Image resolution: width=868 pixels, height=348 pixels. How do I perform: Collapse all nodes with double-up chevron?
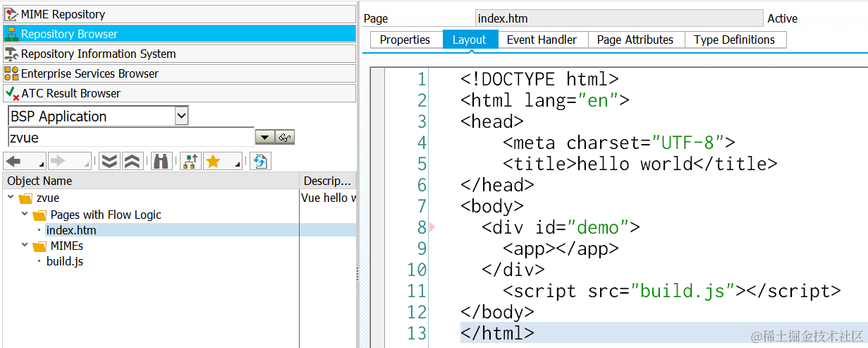[x=133, y=162]
